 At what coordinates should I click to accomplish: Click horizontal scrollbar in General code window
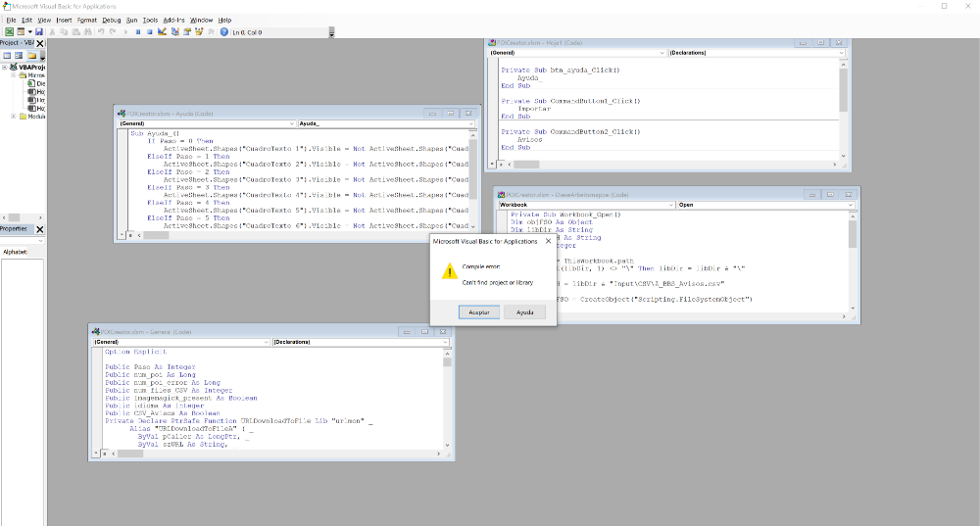coord(275,454)
